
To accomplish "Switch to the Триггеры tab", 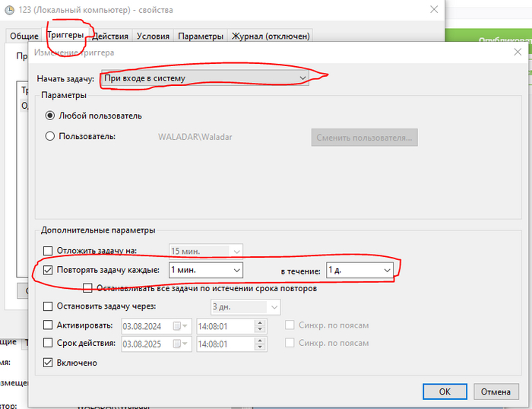I will (65, 35).
